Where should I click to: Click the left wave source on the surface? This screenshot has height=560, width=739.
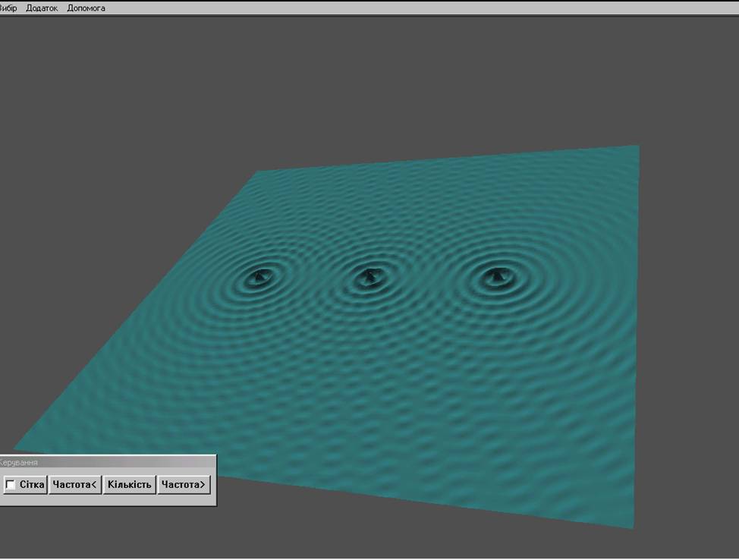tap(258, 277)
